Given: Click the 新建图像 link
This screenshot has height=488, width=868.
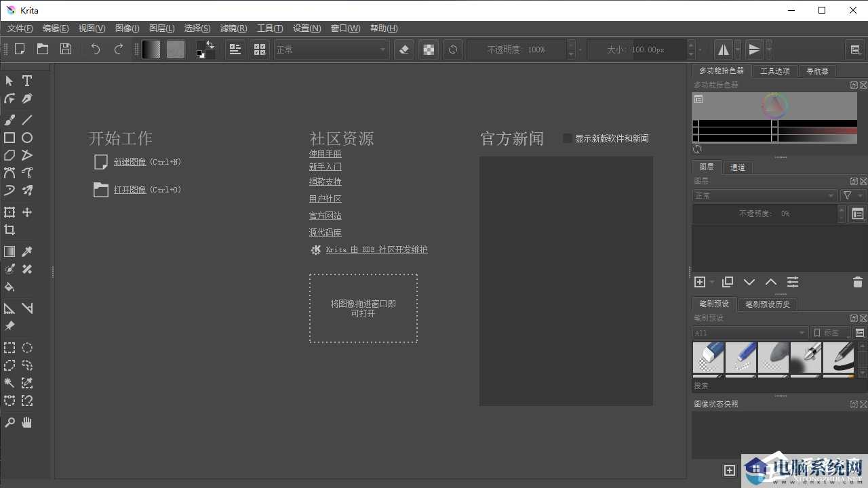Looking at the screenshot, I should pos(130,162).
